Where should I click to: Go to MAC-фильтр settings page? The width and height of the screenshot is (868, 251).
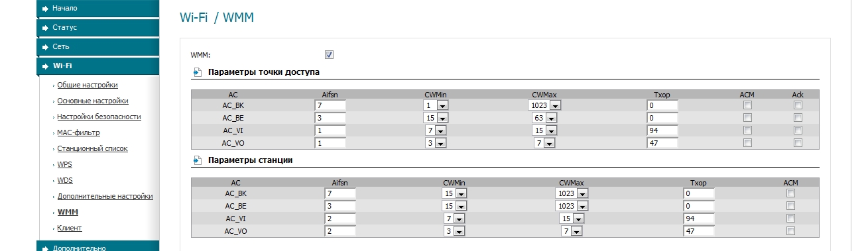[x=78, y=132]
